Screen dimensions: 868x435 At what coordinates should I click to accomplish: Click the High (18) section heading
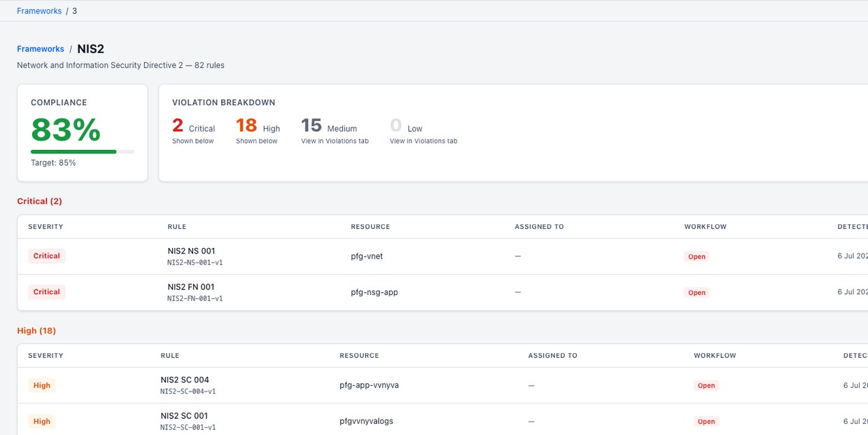[36, 331]
